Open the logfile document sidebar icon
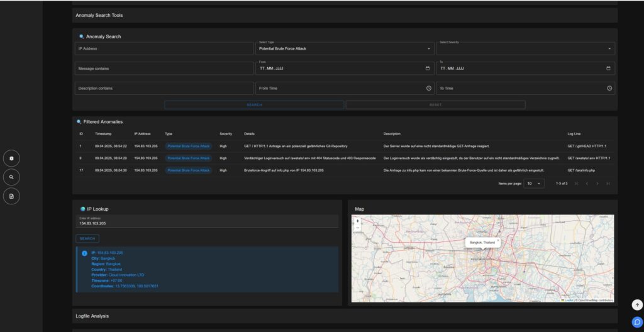 (11, 197)
